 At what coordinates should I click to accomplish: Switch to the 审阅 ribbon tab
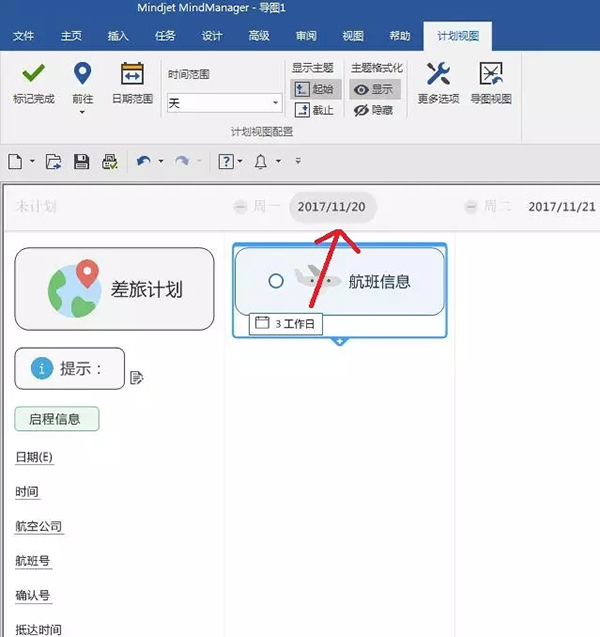pos(306,36)
